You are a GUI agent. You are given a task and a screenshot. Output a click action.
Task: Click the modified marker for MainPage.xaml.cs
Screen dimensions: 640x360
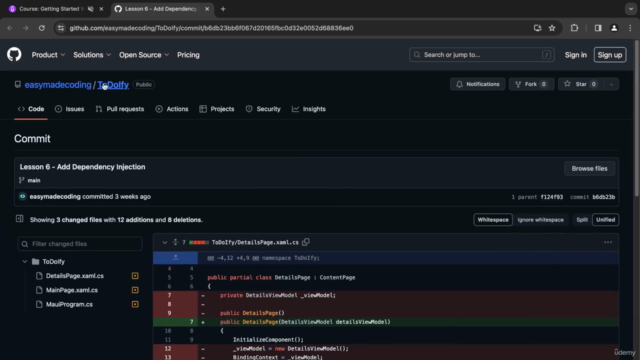tap(135, 290)
